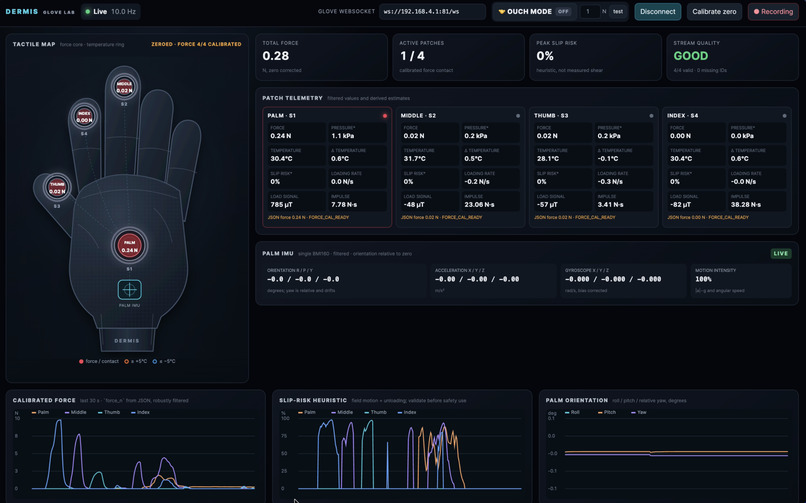This screenshot has width=806, height=503.
Task: Click Palm S1 force value 0.24 N
Action: click(x=281, y=136)
